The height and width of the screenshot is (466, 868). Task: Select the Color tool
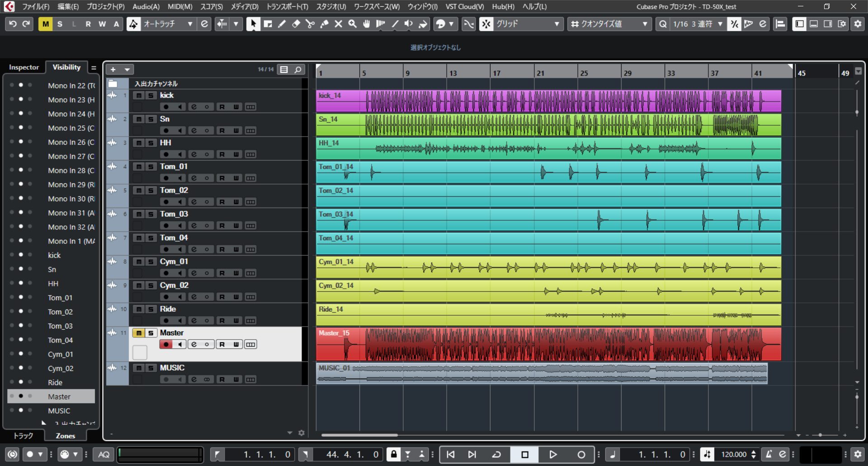click(x=423, y=24)
